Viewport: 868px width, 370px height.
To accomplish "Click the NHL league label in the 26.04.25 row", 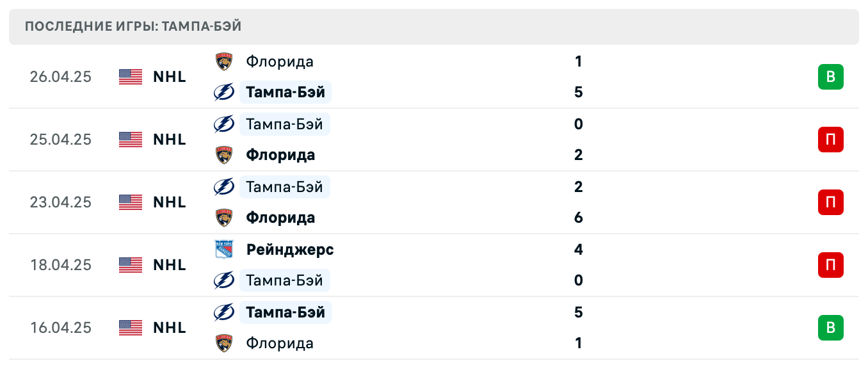I will [x=168, y=77].
